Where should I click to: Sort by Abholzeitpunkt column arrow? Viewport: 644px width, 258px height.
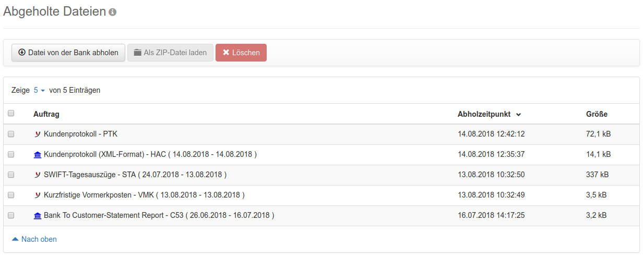pyautogui.click(x=518, y=115)
